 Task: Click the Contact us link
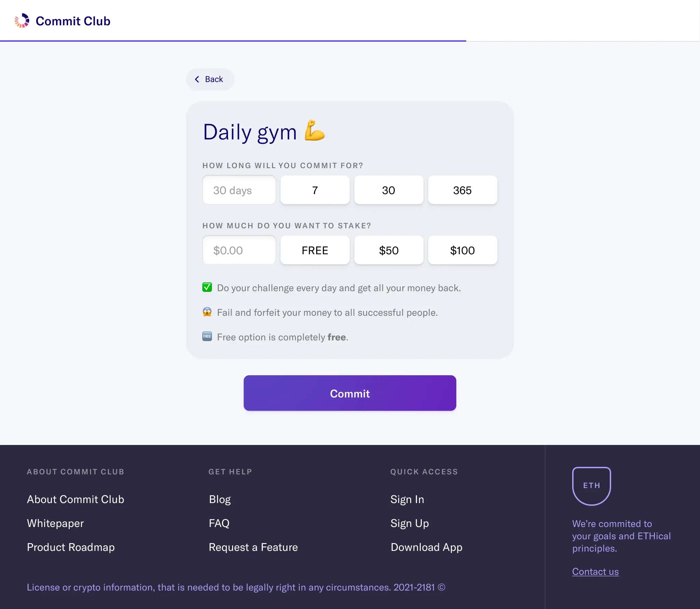coord(595,571)
